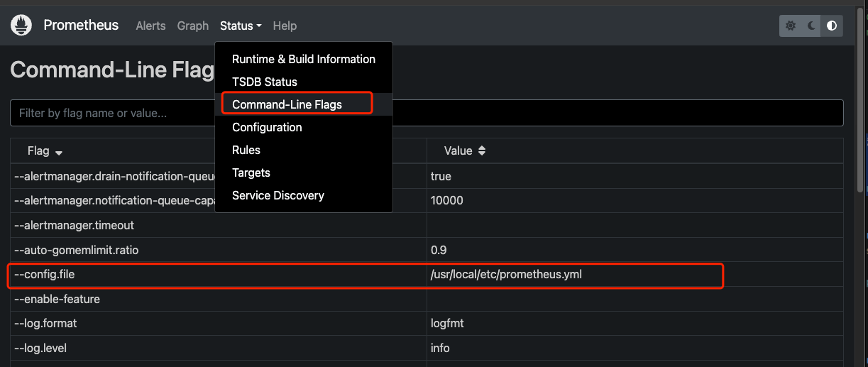Viewport: 868px width, 367px height.
Task: Select Rules in the Status menu
Action: pyautogui.click(x=246, y=150)
